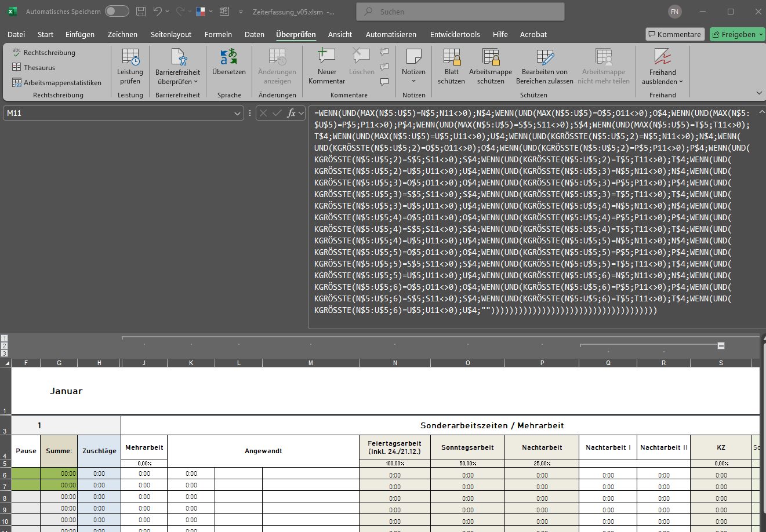Click the 100,00% cell under Feiertagsarbeit
766x532 pixels.
point(395,464)
